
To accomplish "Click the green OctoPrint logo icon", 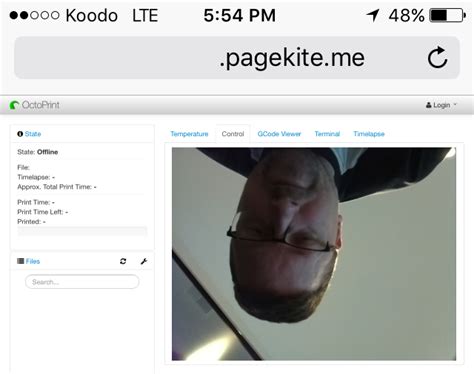I will click(x=14, y=105).
